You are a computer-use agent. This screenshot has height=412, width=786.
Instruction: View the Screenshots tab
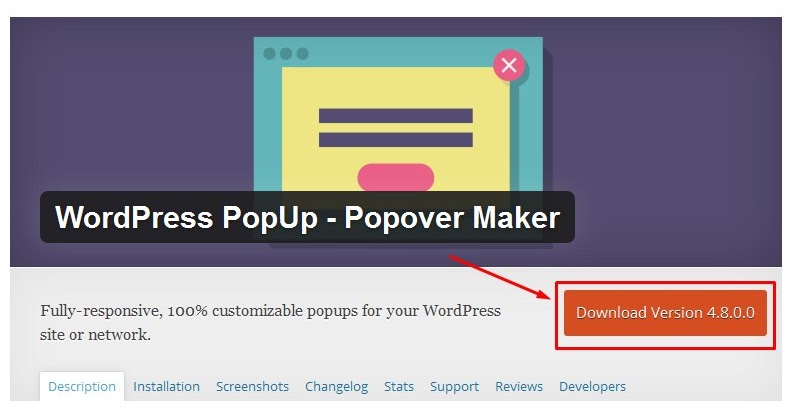pos(252,386)
